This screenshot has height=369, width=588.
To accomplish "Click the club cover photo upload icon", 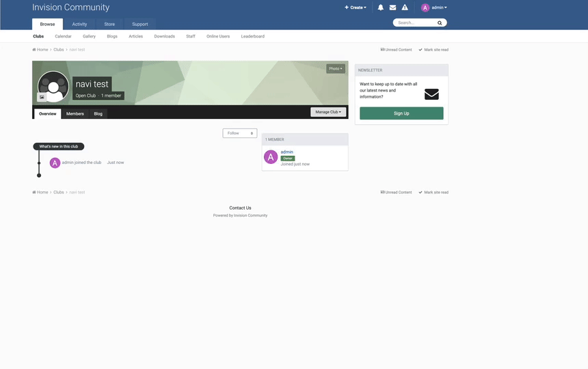I will tap(42, 97).
